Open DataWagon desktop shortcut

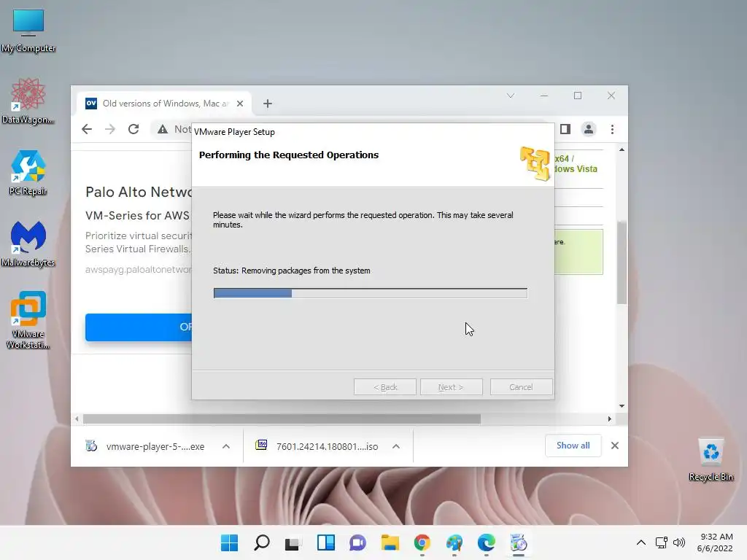coord(28,101)
